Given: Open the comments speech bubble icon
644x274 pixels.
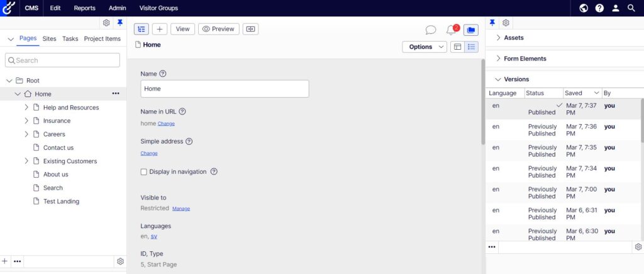Looking at the screenshot, I should (x=431, y=30).
